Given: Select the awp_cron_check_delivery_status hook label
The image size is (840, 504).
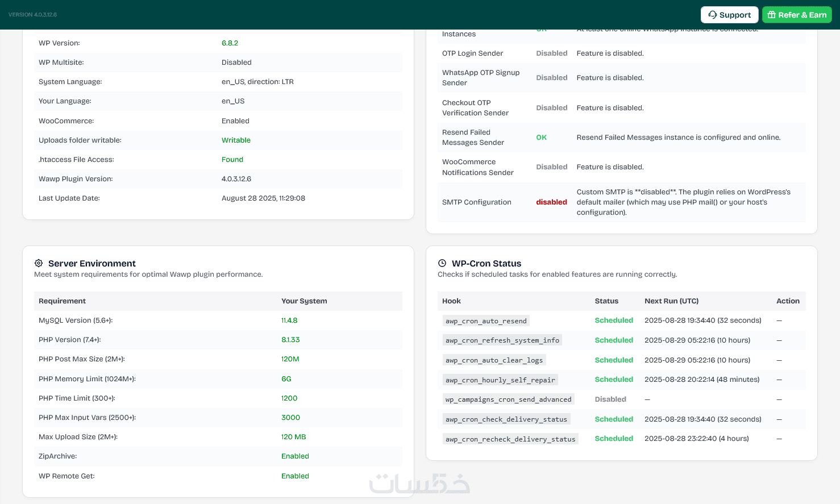Looking at the screenshot, I should click(506, 419).
